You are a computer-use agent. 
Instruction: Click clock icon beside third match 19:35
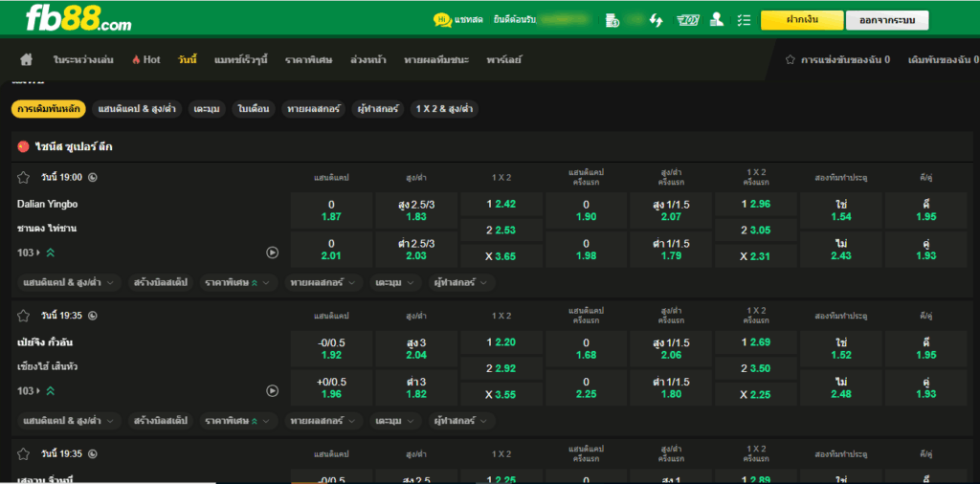pos(93,453)
